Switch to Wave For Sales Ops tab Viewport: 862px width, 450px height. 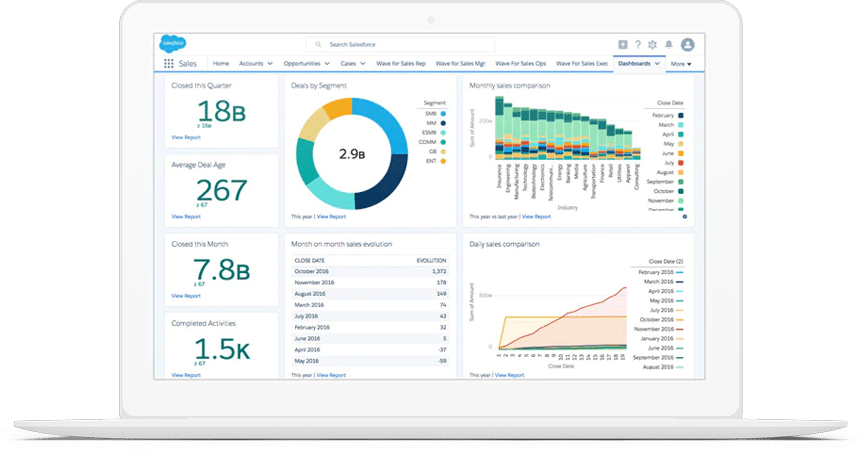[521, 64]
